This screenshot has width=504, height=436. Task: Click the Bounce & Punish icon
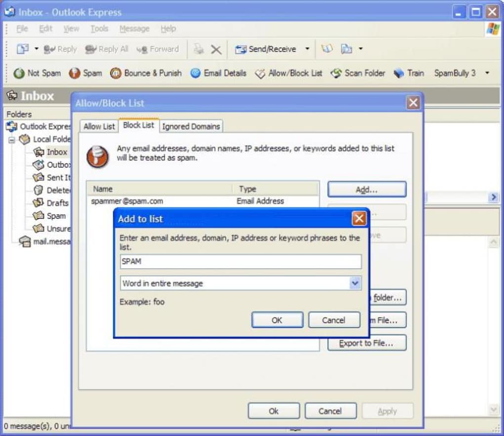click(x=116, y=73)
